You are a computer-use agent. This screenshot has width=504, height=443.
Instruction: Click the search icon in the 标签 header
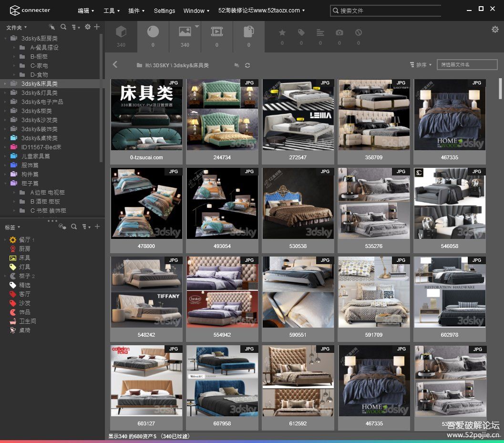[x=74, y=227]
